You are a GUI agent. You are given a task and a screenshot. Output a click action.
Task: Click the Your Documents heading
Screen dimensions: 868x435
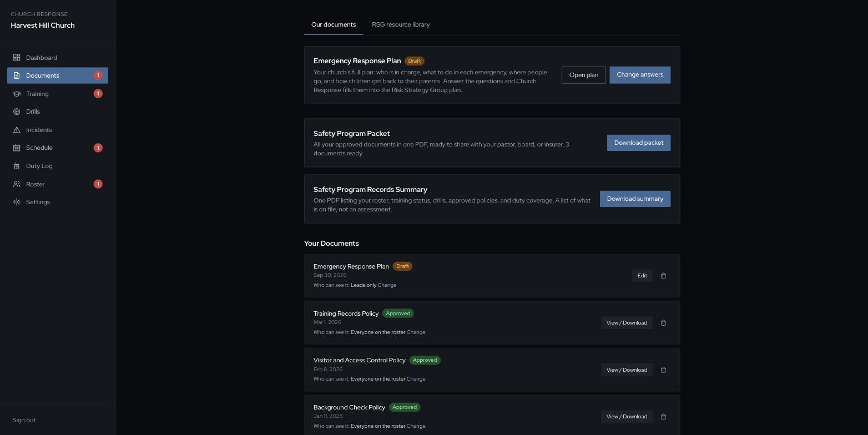click(x=331, y=244)
